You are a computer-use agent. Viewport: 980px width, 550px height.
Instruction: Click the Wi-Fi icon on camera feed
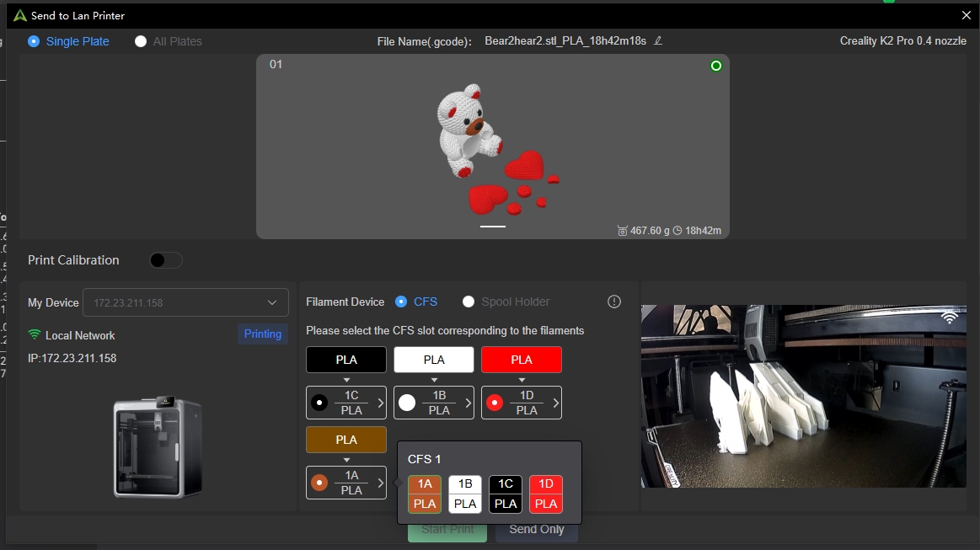tap(949, 318)
